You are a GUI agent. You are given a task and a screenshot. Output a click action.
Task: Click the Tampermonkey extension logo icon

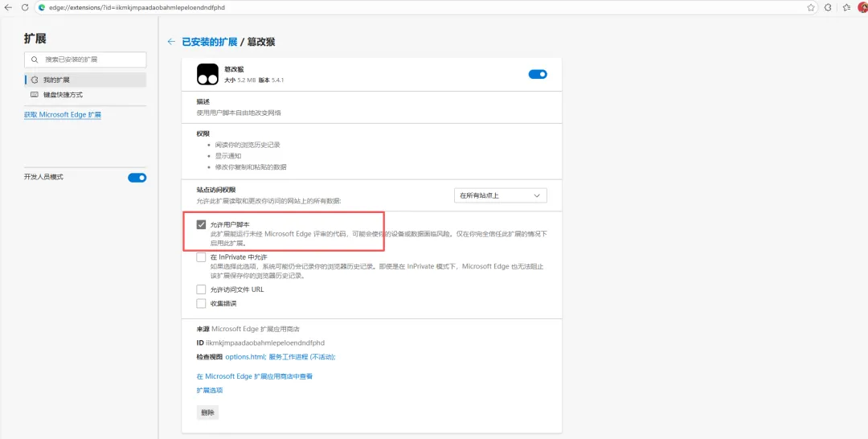(207, 74)
